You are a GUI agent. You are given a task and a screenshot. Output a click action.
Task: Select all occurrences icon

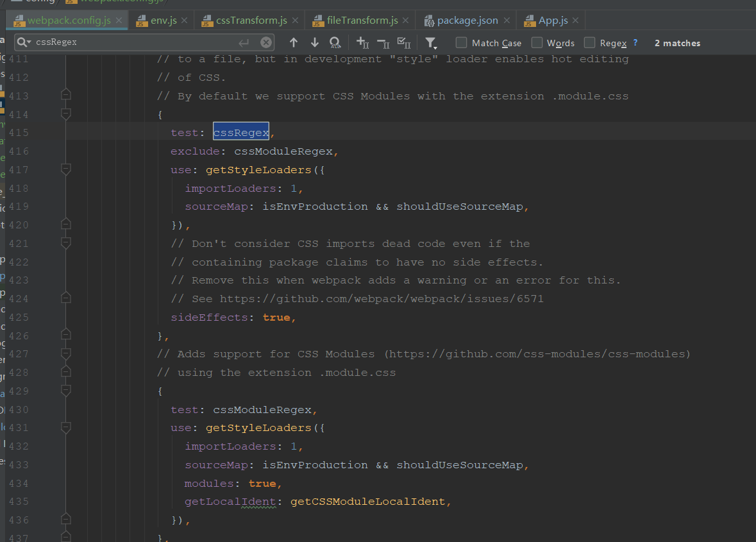pos(404,42)
